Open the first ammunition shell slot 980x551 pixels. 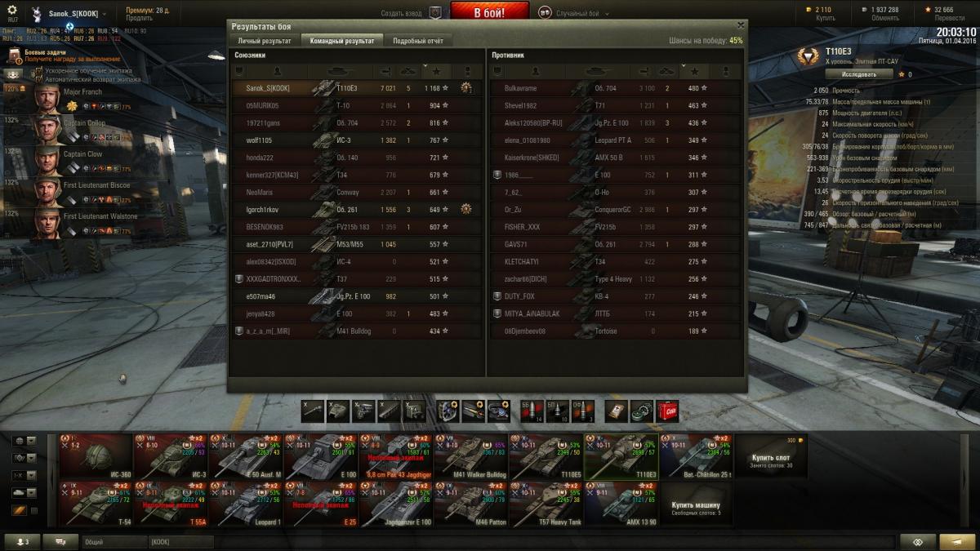point(531,411)
